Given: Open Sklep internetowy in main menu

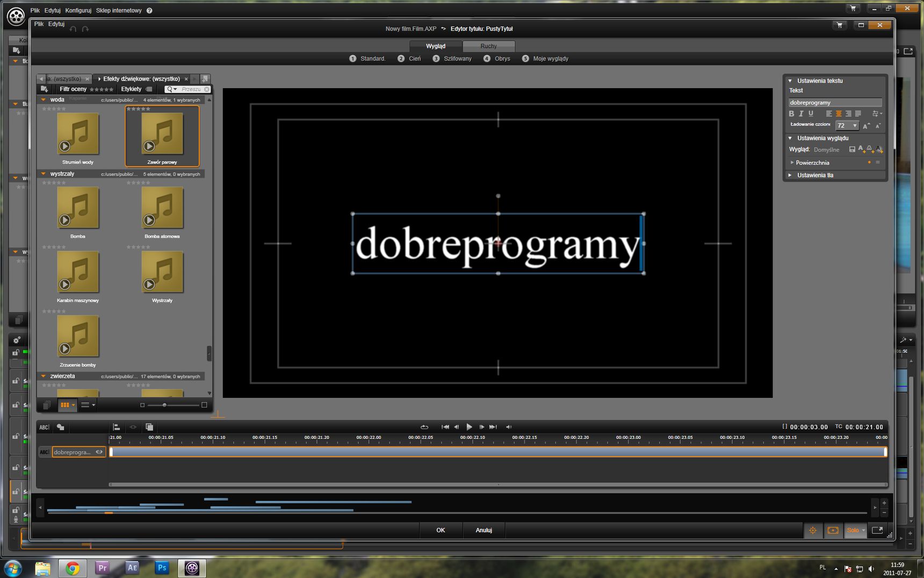Looking at the screenshot, I should pyautogui.click(x=119, y=11).
